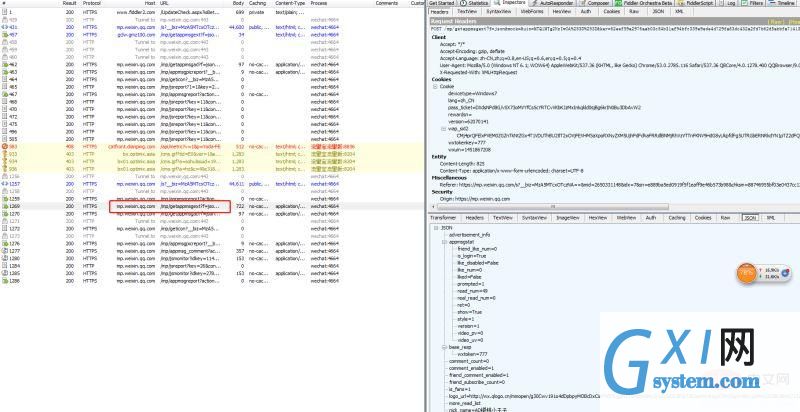Switch request inspector to WebForms view
The height and width of the screenshot is (412, 800).
tap(532, 11)
